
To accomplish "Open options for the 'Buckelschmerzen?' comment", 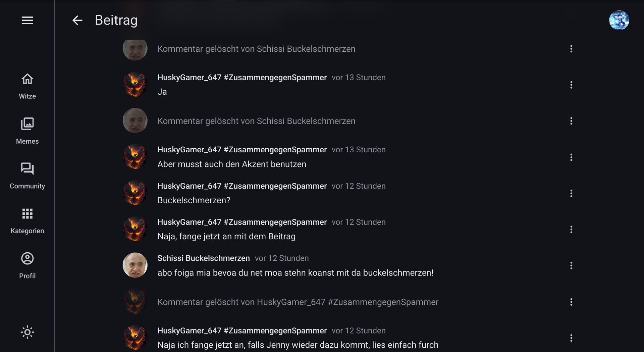I will (571, 193).
